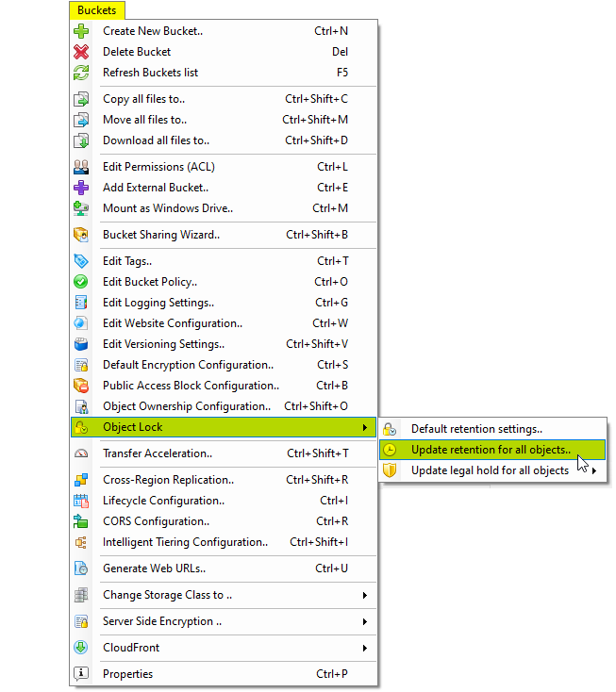
Task: Click the Default retention settings lock-clock icon
Action: tap(390, 429)
